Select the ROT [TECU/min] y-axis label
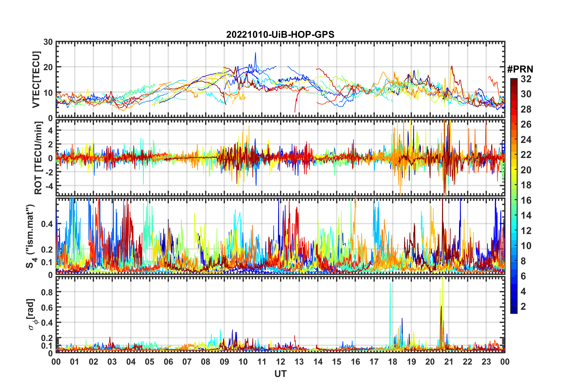Viewport: 561px width, 392px height. click(38, 158)
